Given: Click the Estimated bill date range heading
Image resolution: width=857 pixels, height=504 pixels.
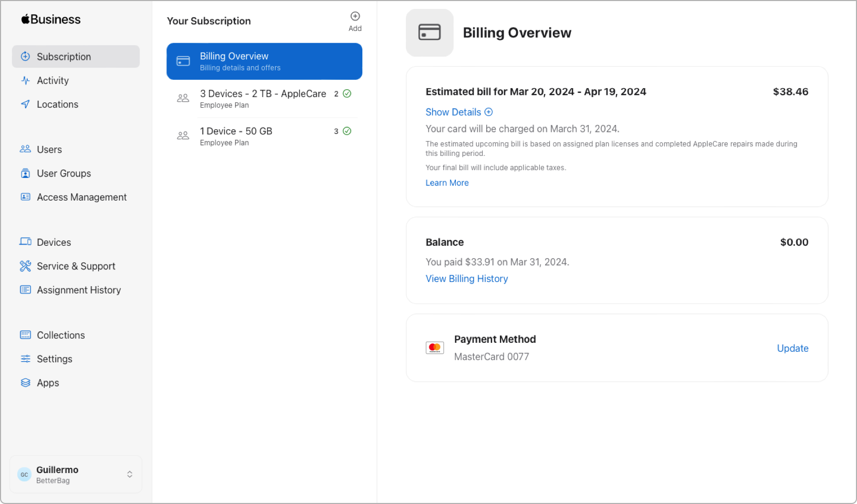Looking at the screenshot, I should pyautogui.click(x=536, y=91).
